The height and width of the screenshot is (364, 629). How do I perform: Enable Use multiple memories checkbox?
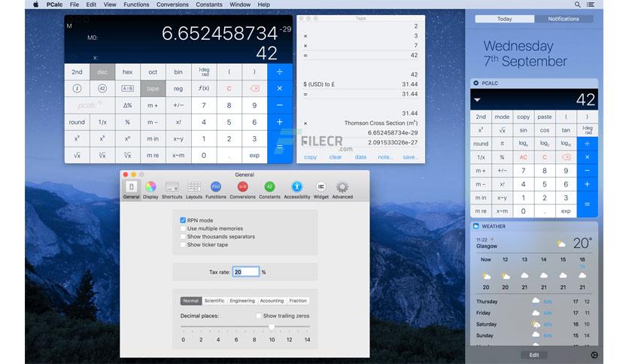click(183, 229)
